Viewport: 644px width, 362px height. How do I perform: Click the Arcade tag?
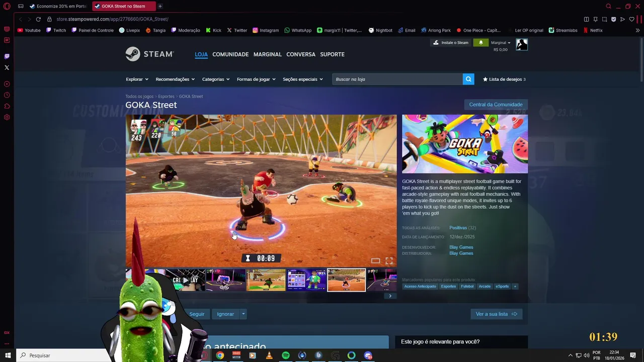[x=485, y=286]
